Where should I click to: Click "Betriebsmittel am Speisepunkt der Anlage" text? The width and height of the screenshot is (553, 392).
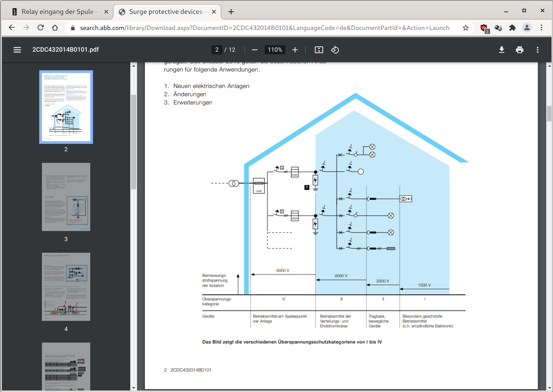[280, 319]
